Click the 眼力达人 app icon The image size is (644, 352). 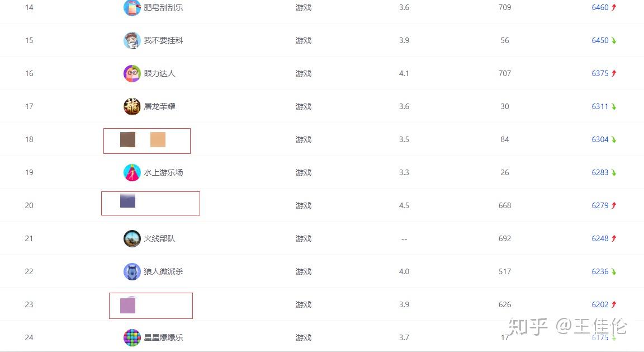pos(132,73)
